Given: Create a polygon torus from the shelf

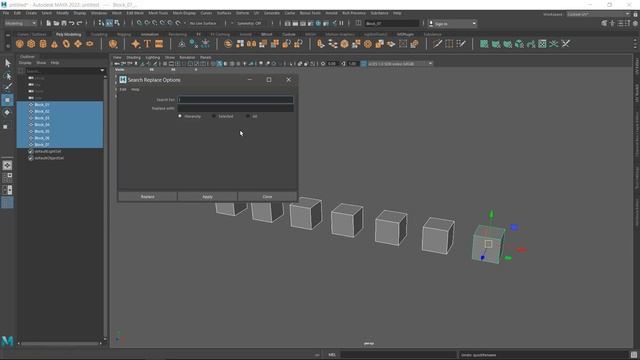Looking at the screenshot, I should [66, 44].
